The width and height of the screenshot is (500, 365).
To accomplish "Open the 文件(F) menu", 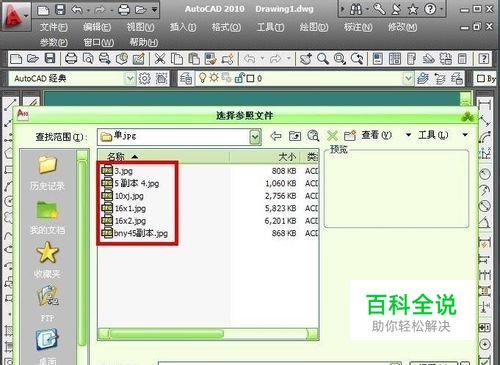I will pos(54,27).
